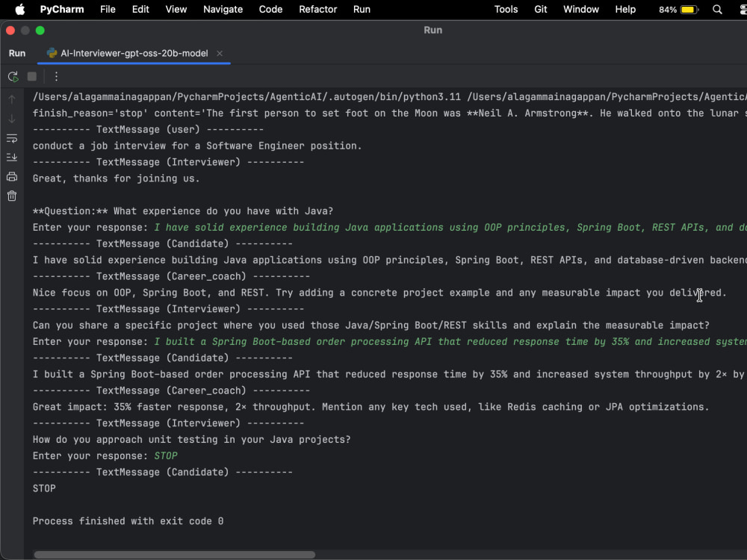This screenshot has width=747, height=560.
Task: Open the Help menu
Action: 625,9
